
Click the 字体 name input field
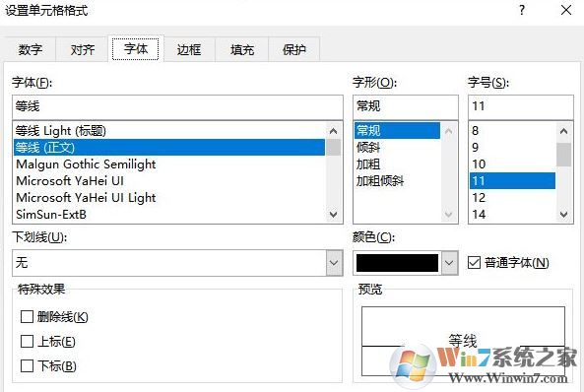[177, 107]
